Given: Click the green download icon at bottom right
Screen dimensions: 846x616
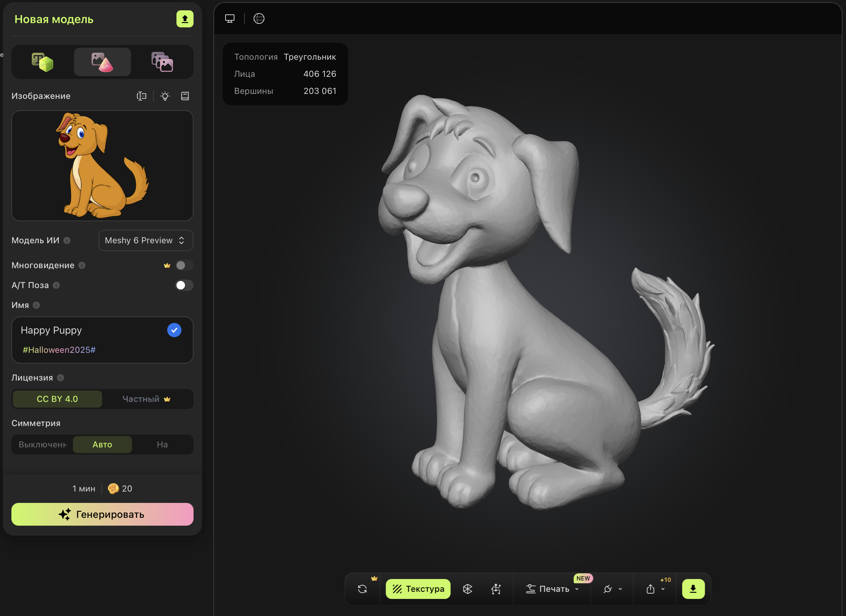Looking at the screenshot, I should pos(693,589).
